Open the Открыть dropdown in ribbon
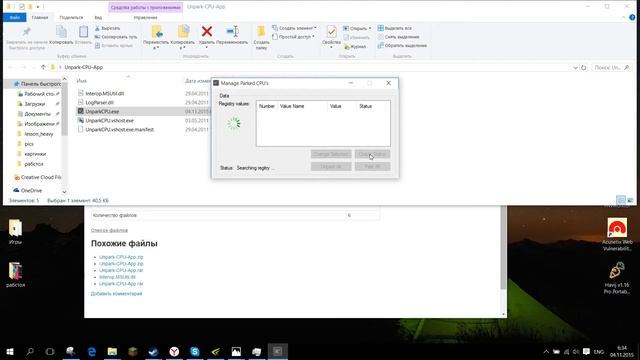 point(357,28)
